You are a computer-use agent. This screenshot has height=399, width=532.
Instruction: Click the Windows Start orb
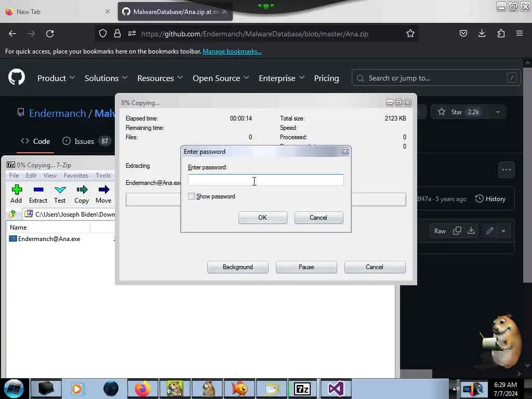pyautogui.click(x=14, y=389)
